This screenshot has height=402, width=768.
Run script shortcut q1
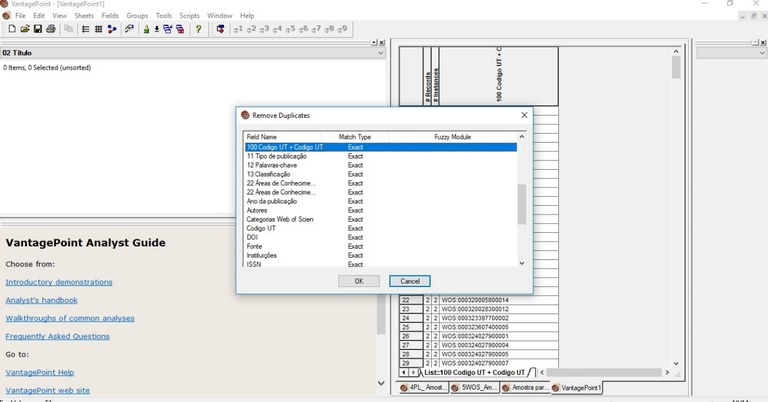tap(238, 29)
